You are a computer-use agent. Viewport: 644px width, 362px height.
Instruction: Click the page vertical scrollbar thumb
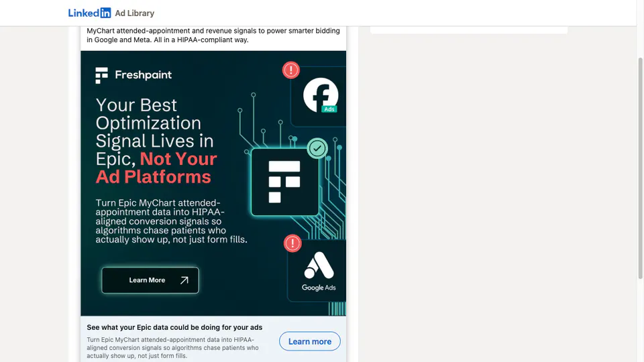pos(640,168)
